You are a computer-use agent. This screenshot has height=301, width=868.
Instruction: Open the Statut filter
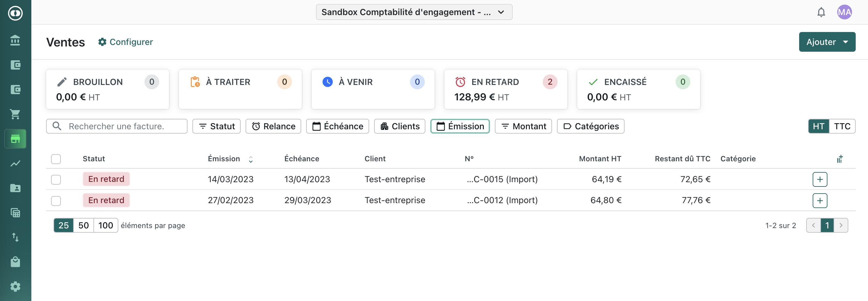click(x=216, y=126)
